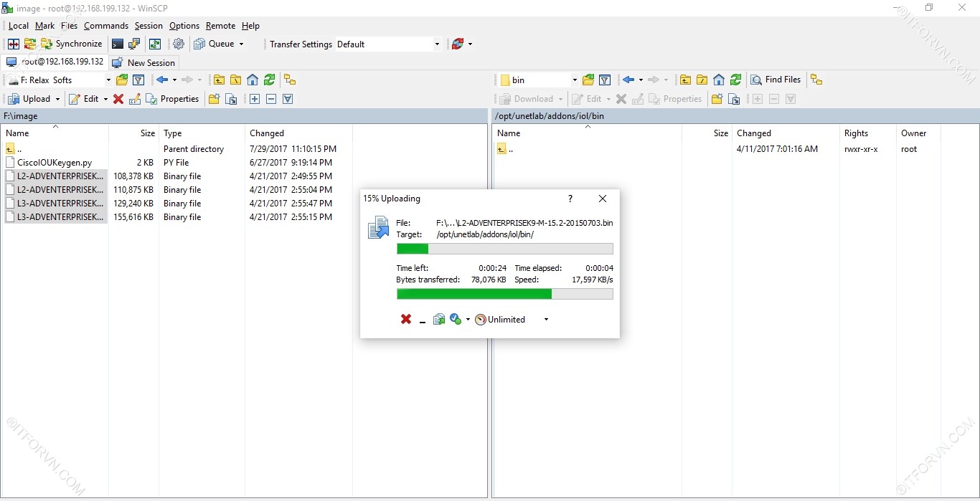Click the Find Files button
The height and width of the screenshot is (501, 980).
tap(776, 80)
